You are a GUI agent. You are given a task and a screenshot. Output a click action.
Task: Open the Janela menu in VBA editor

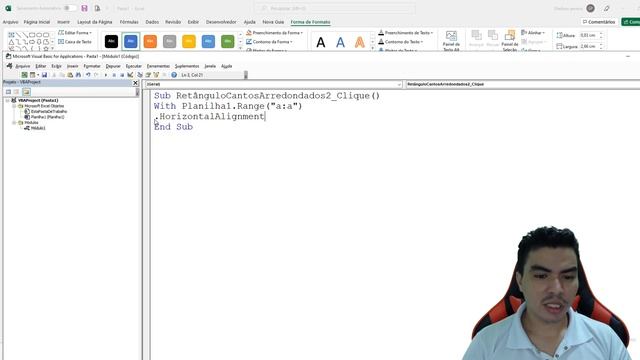pos(210,66)
